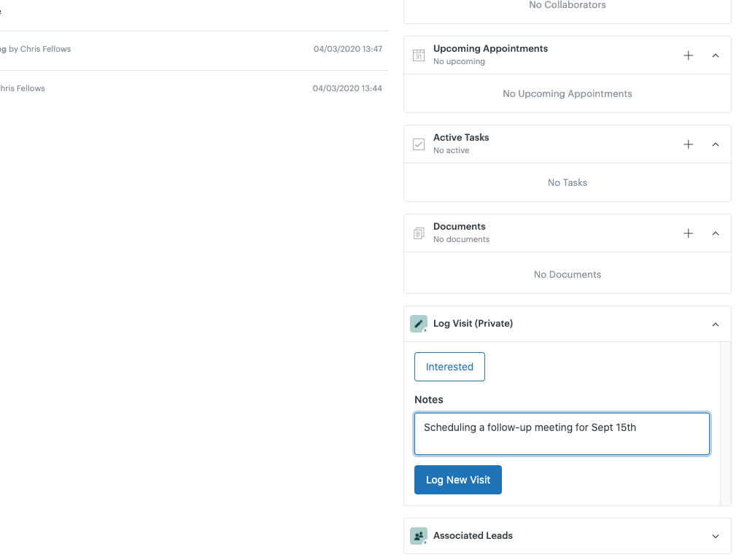
Task: Click the checkmark icon beside Active Tasks
Action: coord(418,144)
